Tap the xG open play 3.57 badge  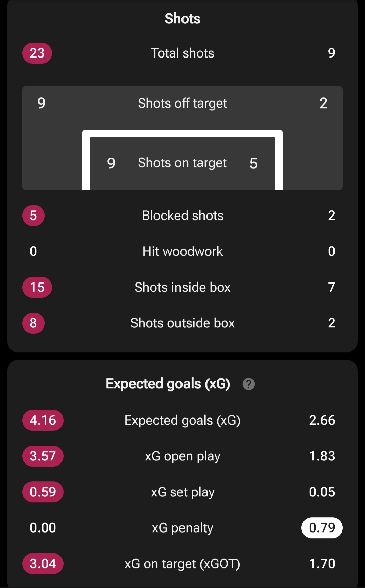pos(43,456)
